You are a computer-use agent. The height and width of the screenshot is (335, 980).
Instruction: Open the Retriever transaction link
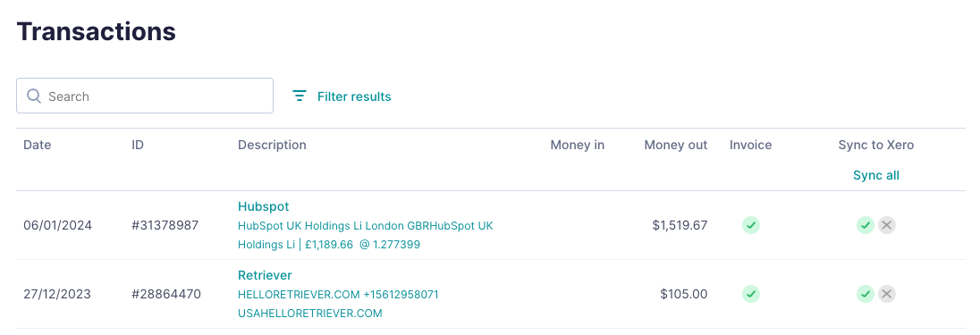pyautogui.click(x=265, y=275)
